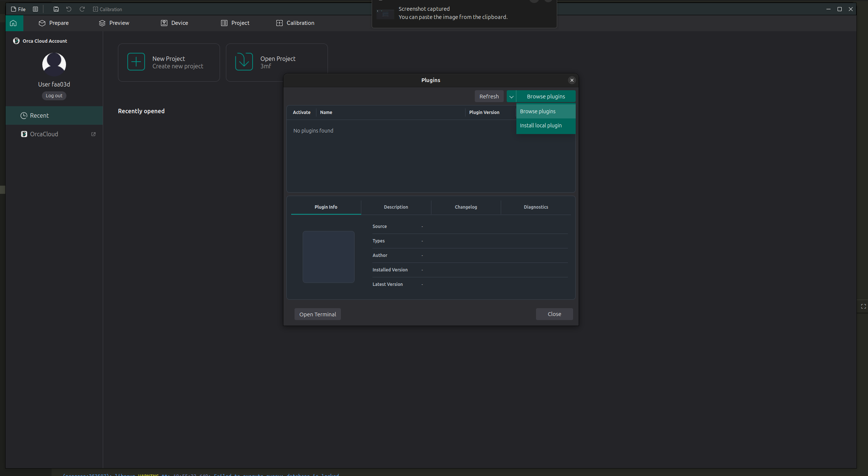Select Recent in the sidebar

[54, 115]
